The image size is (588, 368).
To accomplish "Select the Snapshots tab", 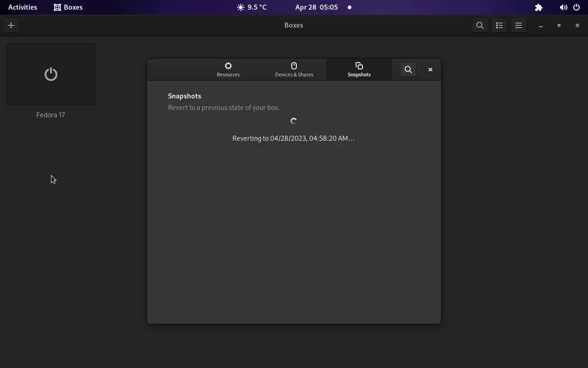I will coord(359,69).
